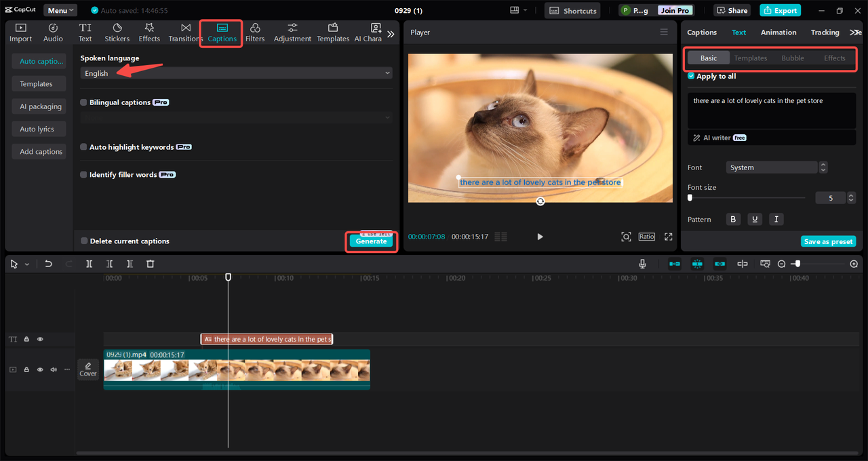Open Auto lyrics in sidebar
The width and height of the screenshot is (868, 461).
tap(39, 129)
